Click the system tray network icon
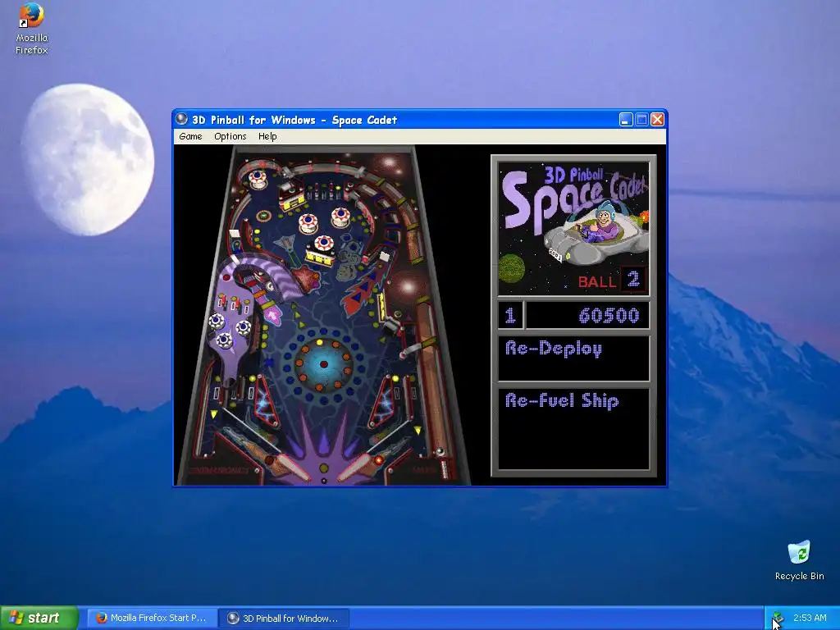The height and width of the screenshot is (630, 840). (778, 619)
